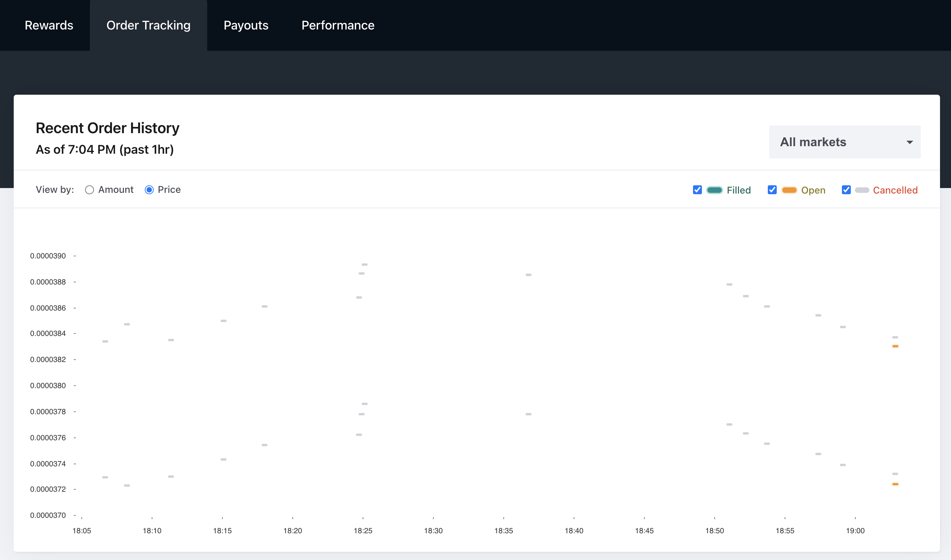Screen dimensions: 951x560
Task: Click the orange Open legend swatch
Action: coord(789,190)
